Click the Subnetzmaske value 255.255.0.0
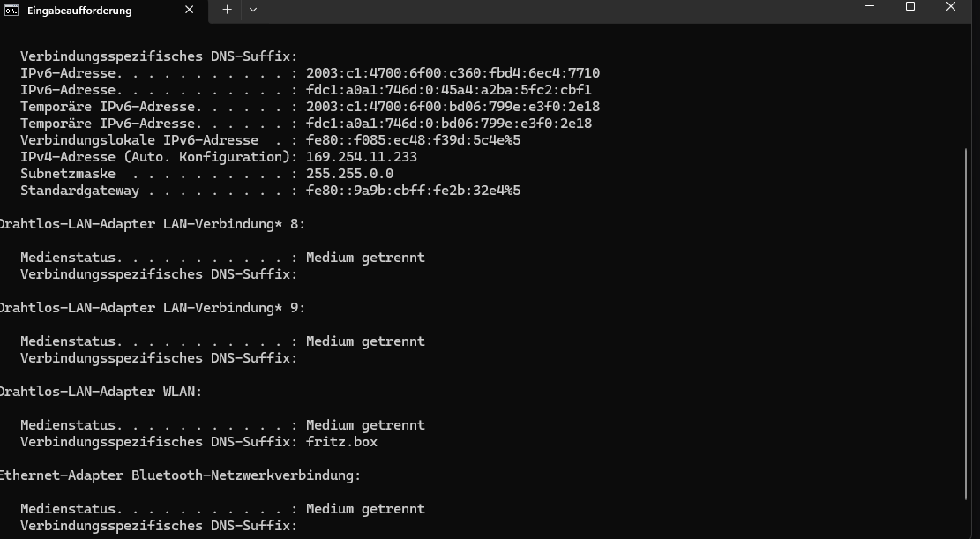The image size is (980, 539). click(349, 173)
